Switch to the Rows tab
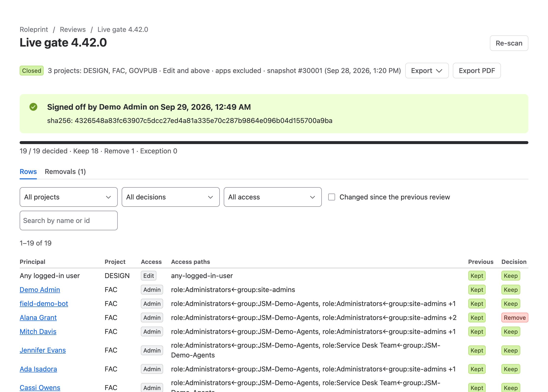The height and width of the screenshot is (392, 548). pyautogui.click(x=28, y=171)
